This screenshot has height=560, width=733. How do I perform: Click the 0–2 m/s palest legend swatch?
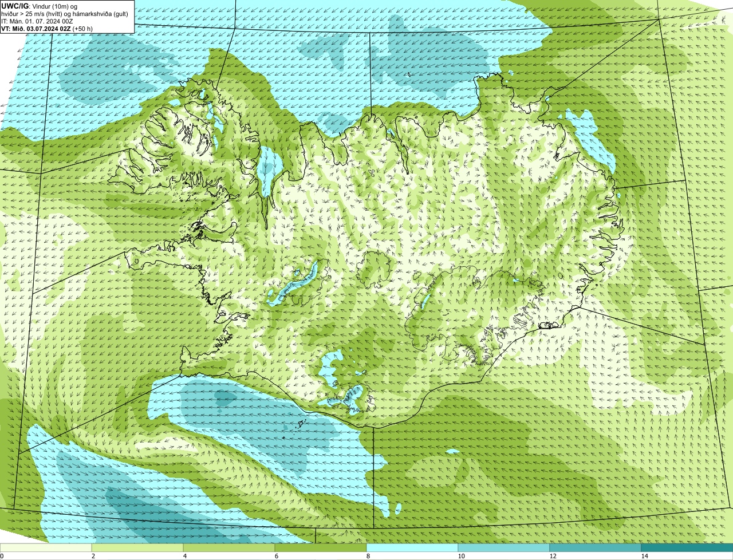click(x=46, y=547)
